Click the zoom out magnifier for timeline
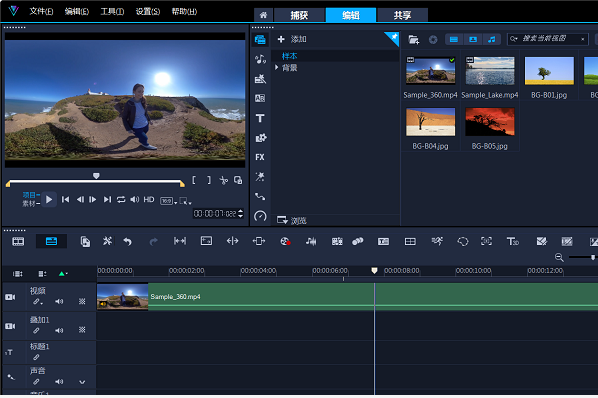The height and width of the screenshot is (398, 598). 559,257
